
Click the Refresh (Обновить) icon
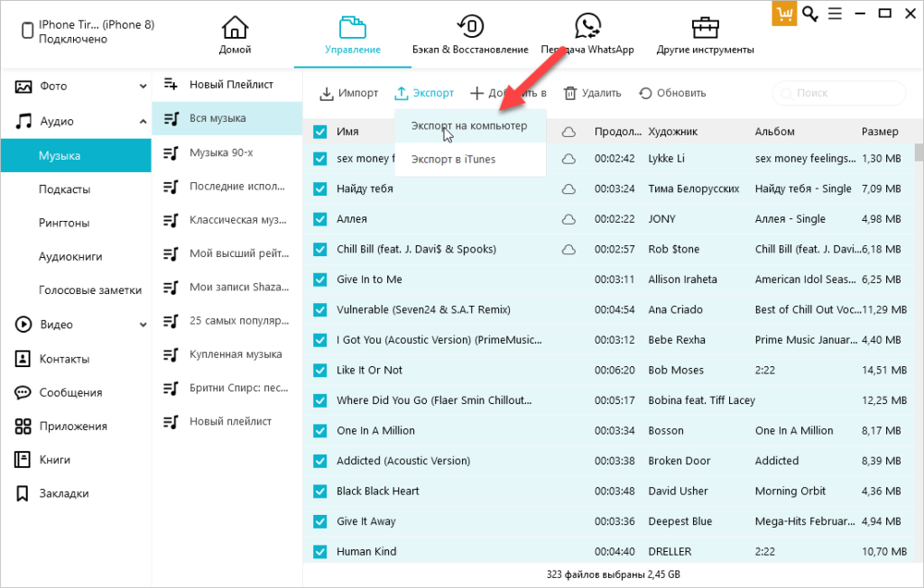click(645, 93)
